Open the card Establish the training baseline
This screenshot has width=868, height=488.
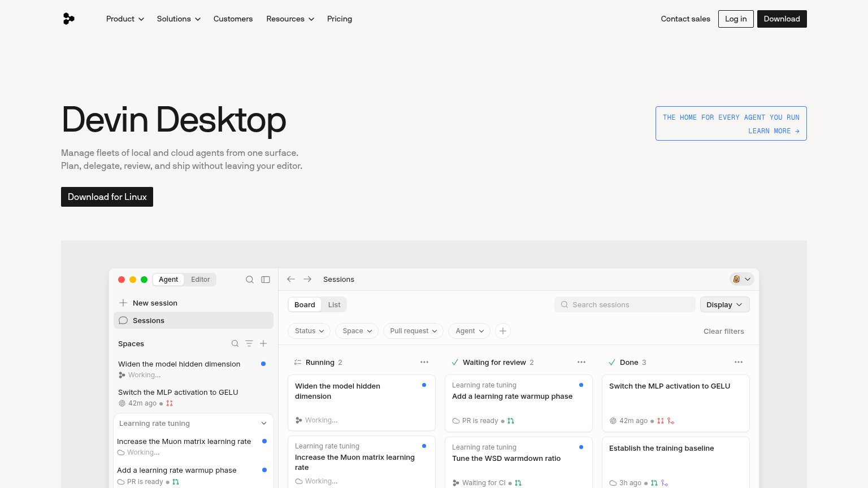tap(676, 462)
